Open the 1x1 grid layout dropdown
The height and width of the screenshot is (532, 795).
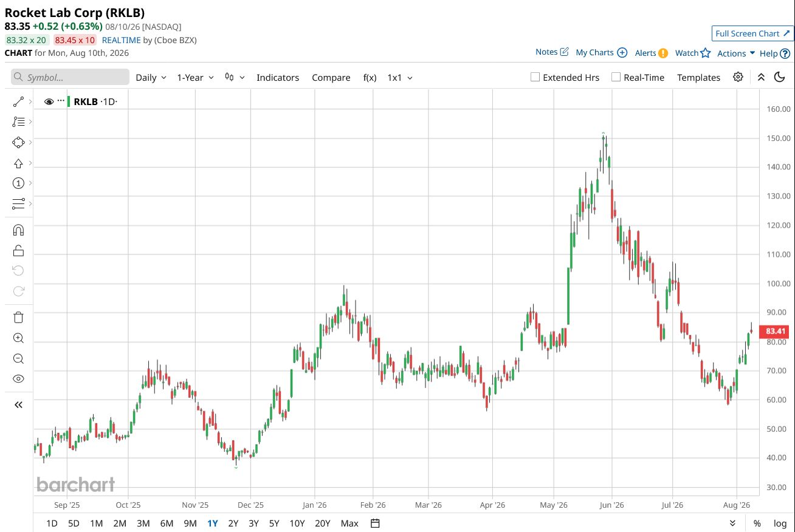[400, 77]
